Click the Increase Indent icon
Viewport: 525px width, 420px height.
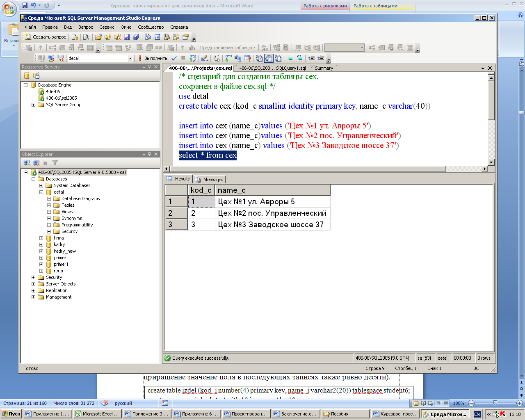point(321,58)
